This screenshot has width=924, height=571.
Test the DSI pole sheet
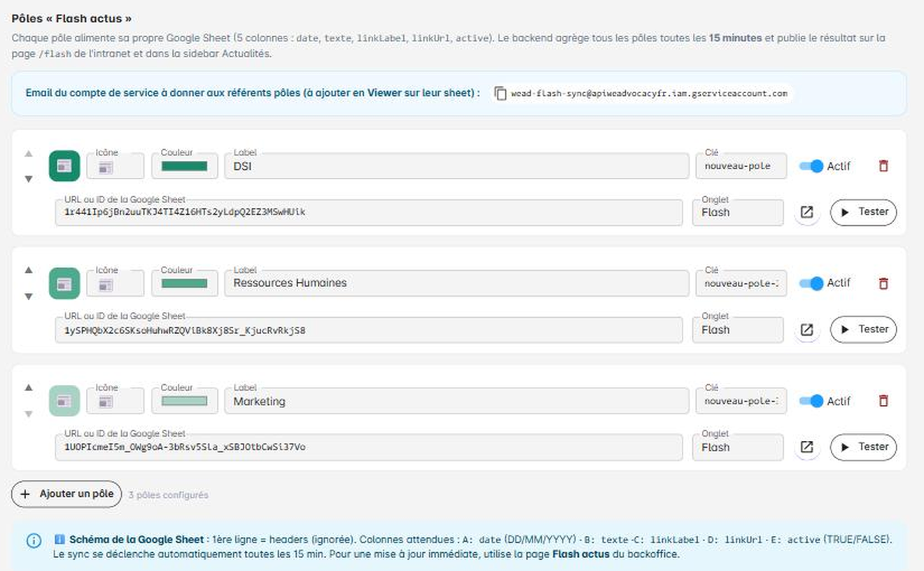click(863, 212)
